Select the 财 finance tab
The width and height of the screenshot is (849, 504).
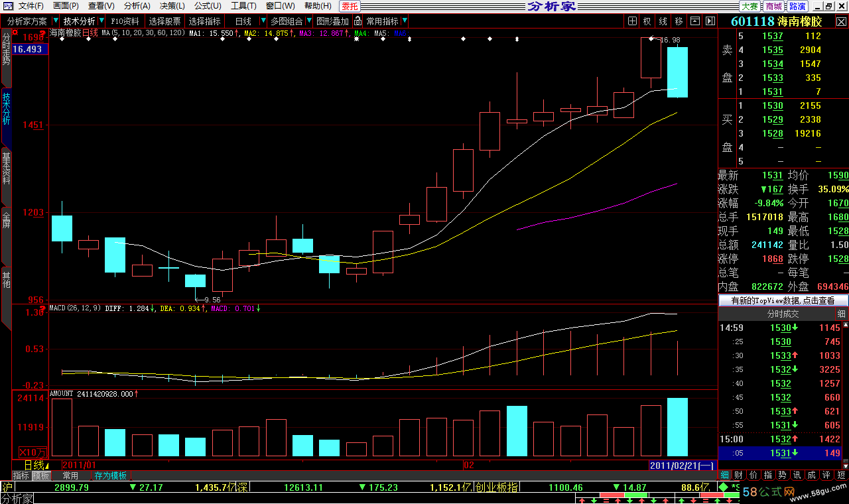click(x=739, y=475)
